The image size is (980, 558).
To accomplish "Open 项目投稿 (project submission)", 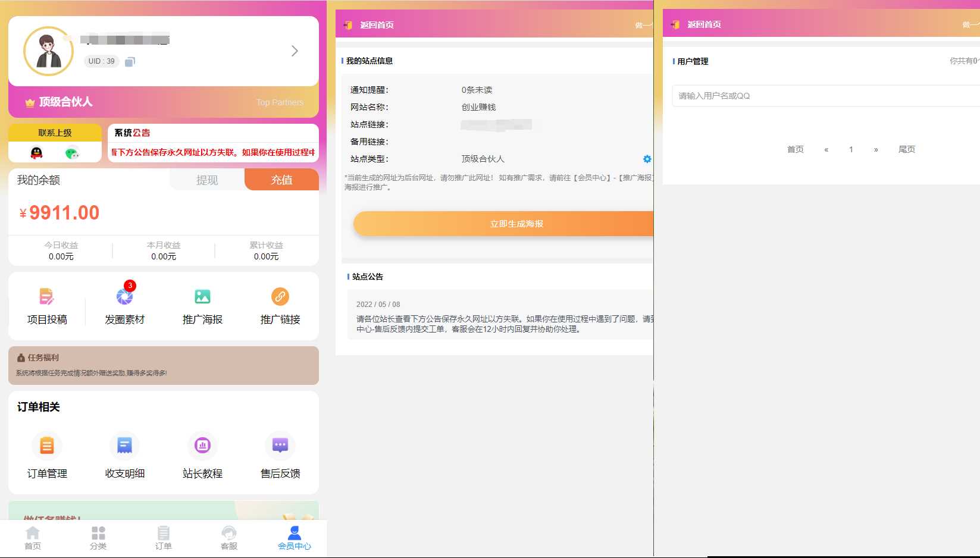I will pyautogui.click(x=47, y=305).
